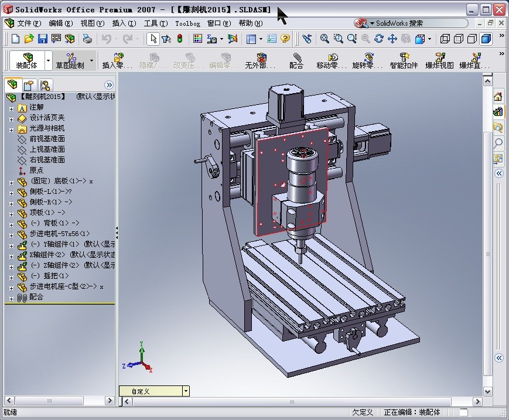Image resolution: width=509 pixels, height=420 pixels.
Task: Switch to Hidden Lines Removed display
Action: tap(472, 39)
